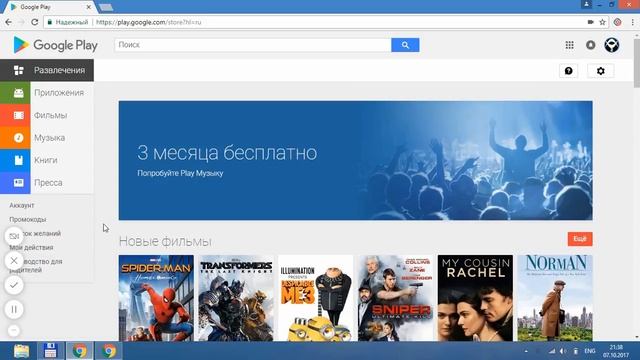
Task: Open the Промокоды link
Action: point(28,219)
